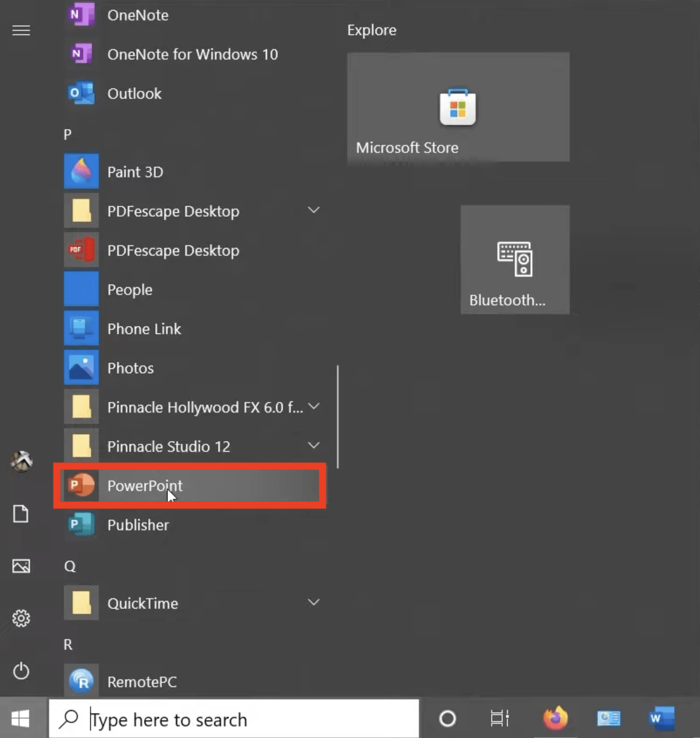Expand the PDFescape Desktop folder chevron

(314, 210)
